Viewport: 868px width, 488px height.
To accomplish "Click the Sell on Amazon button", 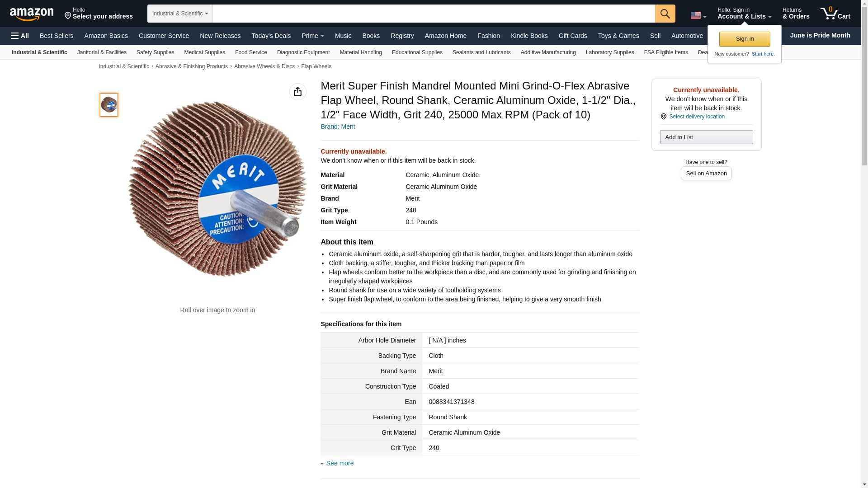I will 706,174.
